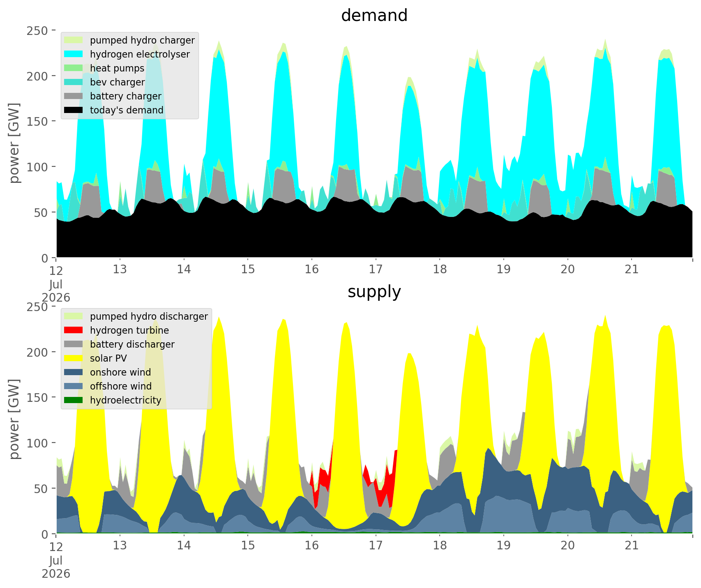Image resolution: width=701 pixels, height=588 pixels.
Task: Click the "pumped hydro discharger" legend label
Action: click(149, 317)
